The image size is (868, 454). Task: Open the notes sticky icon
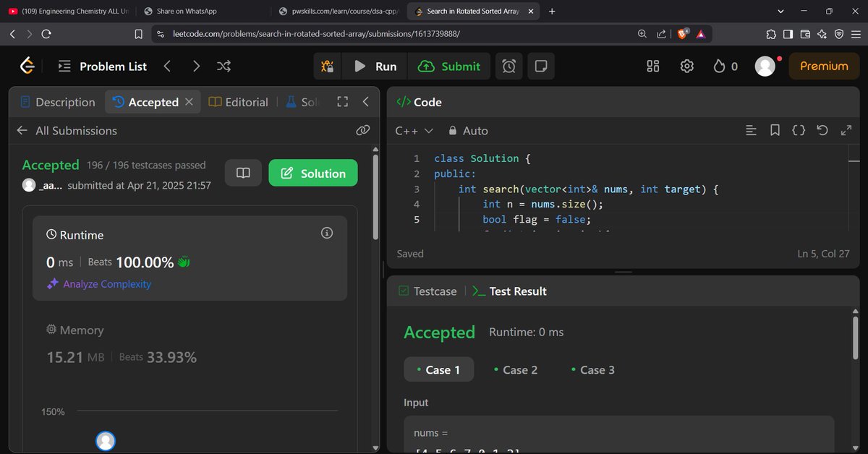[x=540, y=67]
